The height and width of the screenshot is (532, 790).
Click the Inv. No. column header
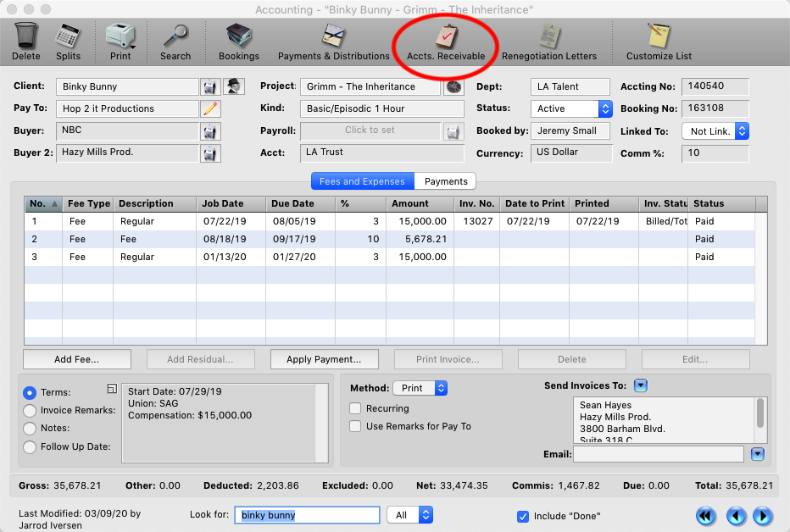pyautogui.click(x=476, y=203)
